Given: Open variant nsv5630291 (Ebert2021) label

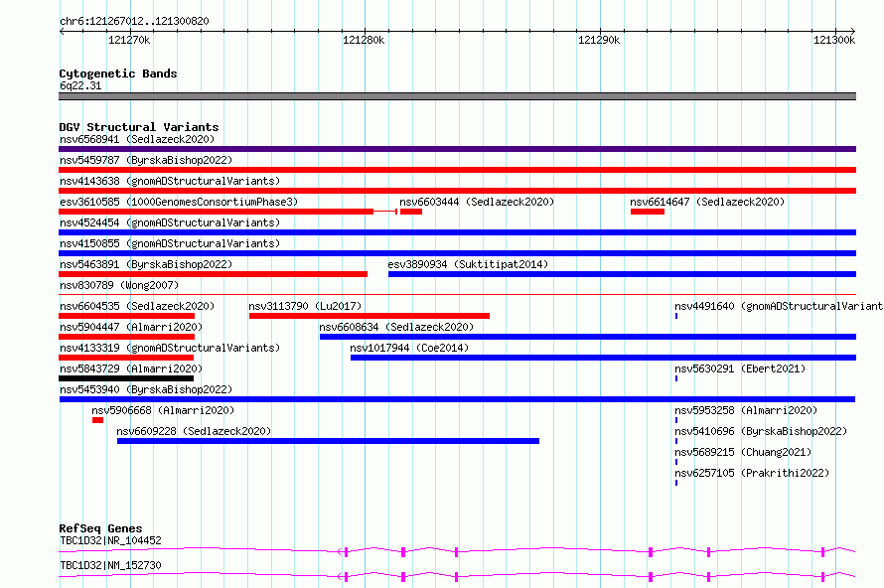Looking at the screenshot, I should (x=740, y=368).
